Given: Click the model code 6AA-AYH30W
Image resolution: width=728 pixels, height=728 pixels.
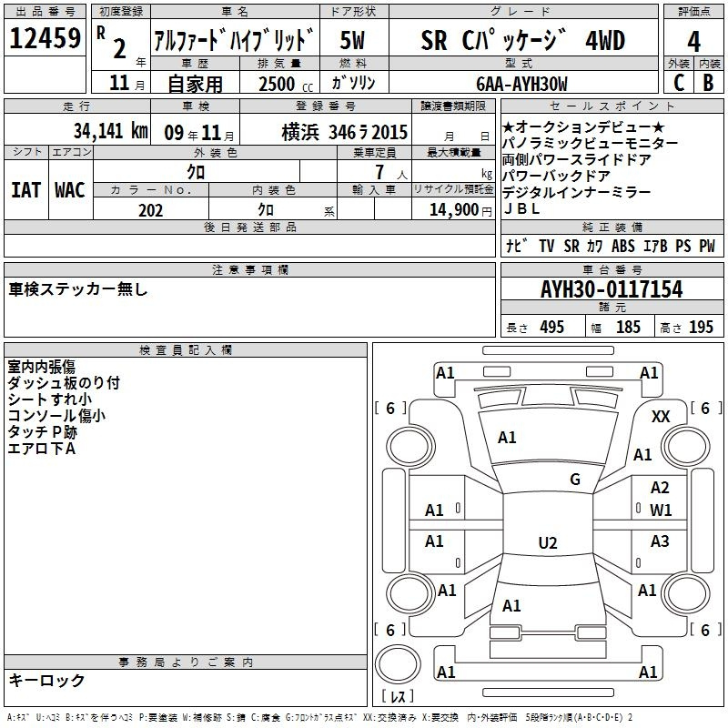Looking at the screenshot, I should coord(521,85).
